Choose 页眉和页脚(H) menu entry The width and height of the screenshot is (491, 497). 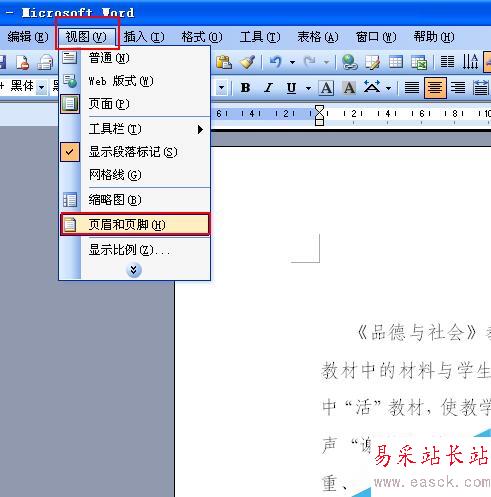pos(135,225)
